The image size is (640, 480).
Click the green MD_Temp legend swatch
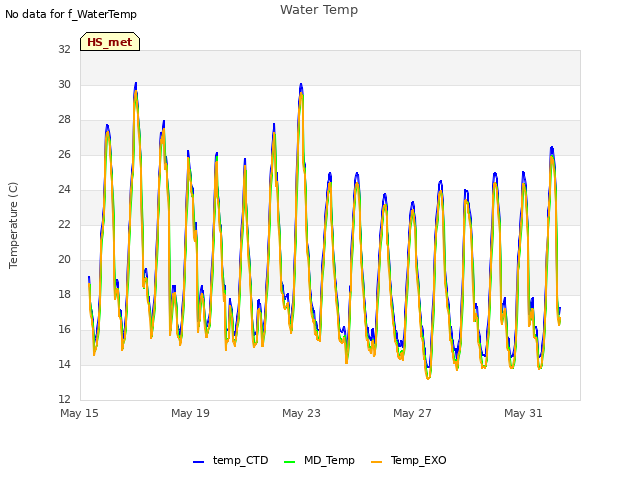tap(289, 462)
